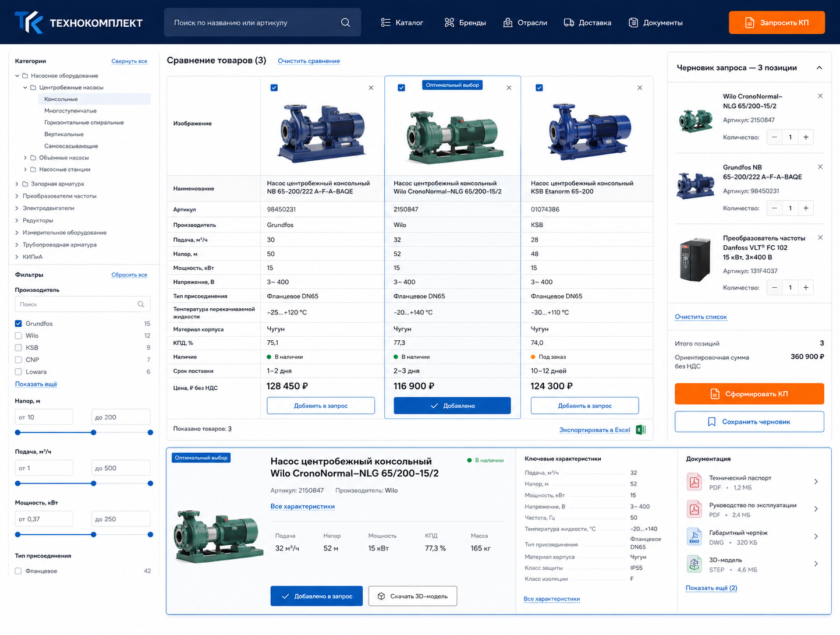Screen dimensions: 840x635
Task: Click the DWG icon for Габаритный чертёж
Action: (694, 537)
